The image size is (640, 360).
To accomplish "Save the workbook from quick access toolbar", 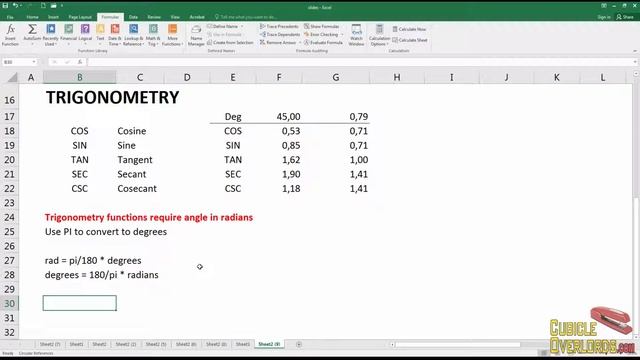I will point(5,6).
